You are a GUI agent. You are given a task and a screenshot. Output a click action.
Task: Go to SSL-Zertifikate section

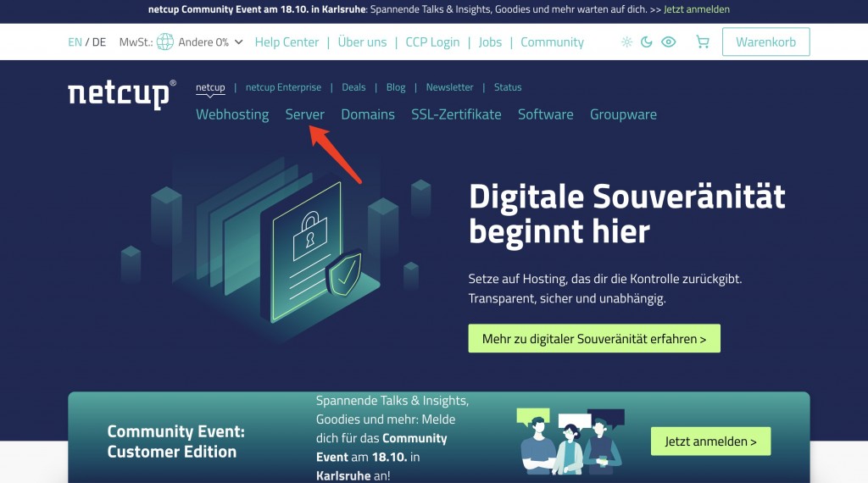[456, 114]
